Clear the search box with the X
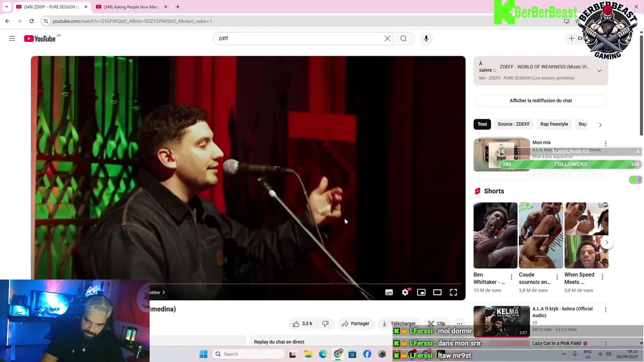 [x=387, y=38]
